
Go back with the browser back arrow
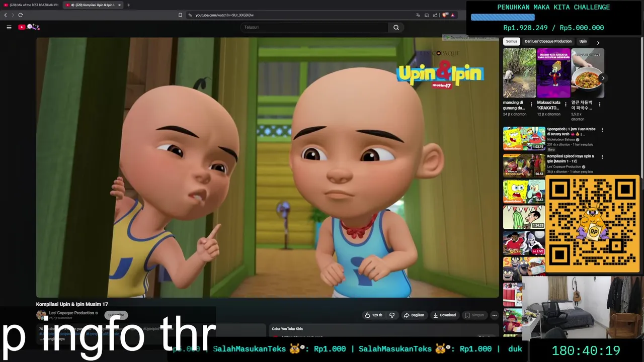tap(6, 15)
